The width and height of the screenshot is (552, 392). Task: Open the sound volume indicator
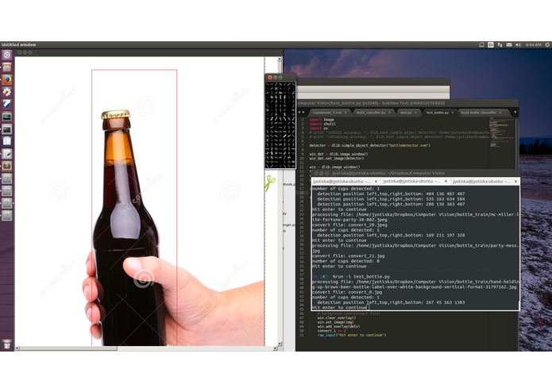coord(518,44)
